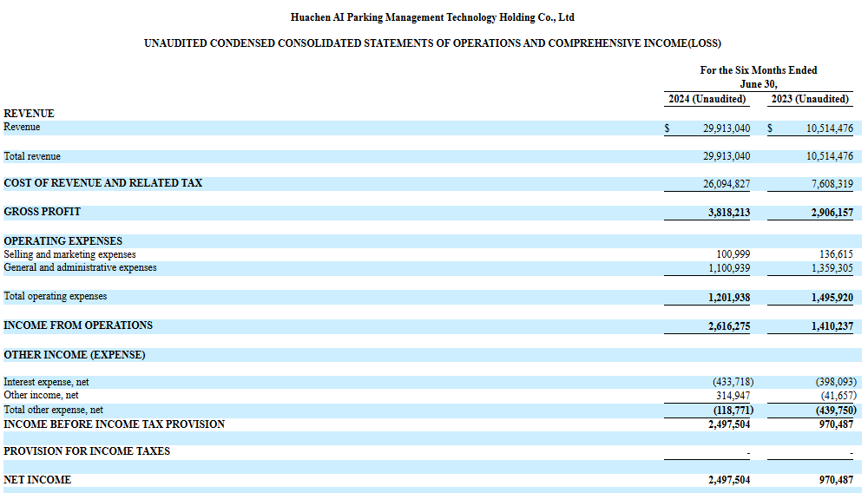This screenshot has height=493, width=868.
Task: Select the '2024 (Unaudited)' column header
Action: (707, 99)
